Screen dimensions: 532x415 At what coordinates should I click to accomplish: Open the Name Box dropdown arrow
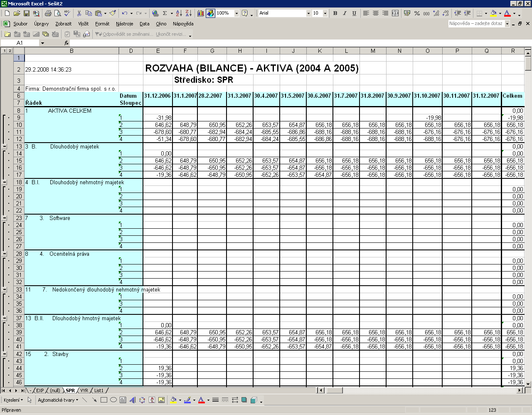[42, 43]
